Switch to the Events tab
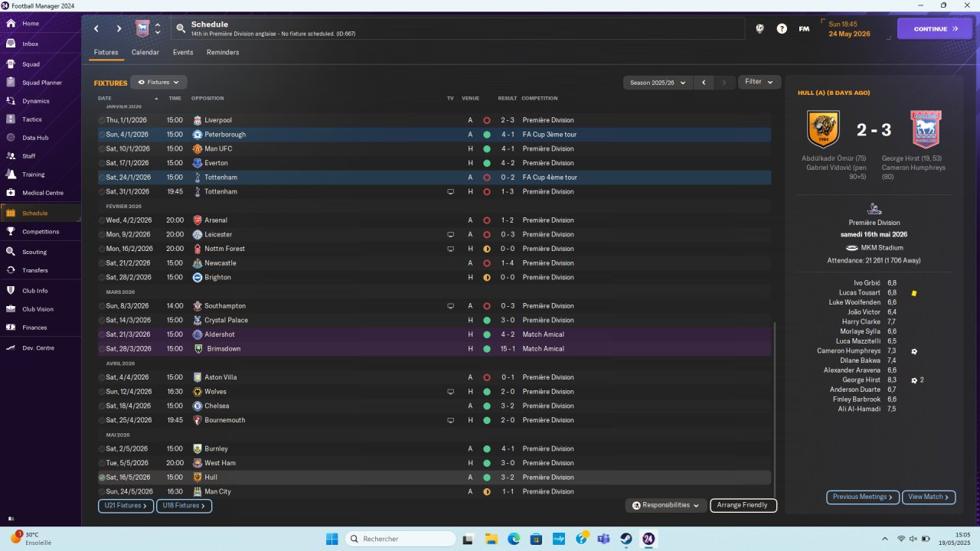The width and height of the screenshot is (980, 551). [x=183, y=53]
